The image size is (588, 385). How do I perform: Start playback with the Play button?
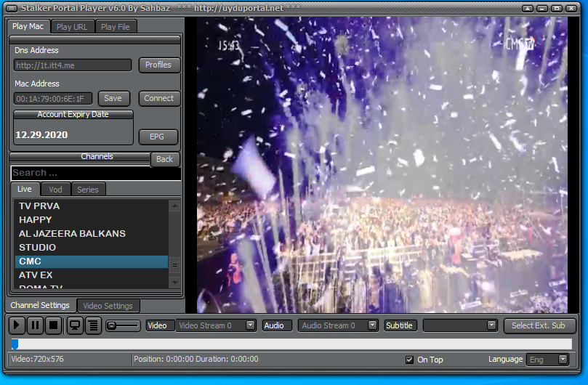17,325
